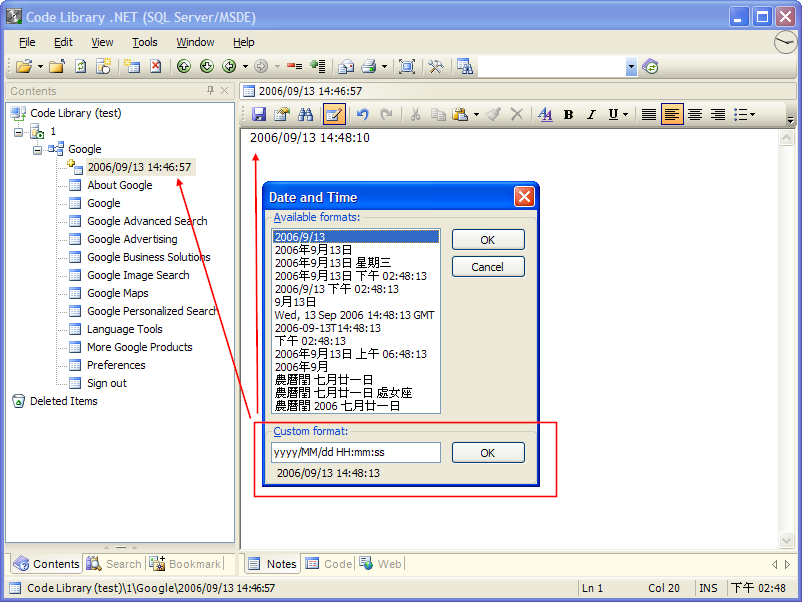Switch to the Code tab in editor
802x602 pixels.
[328, 564]
